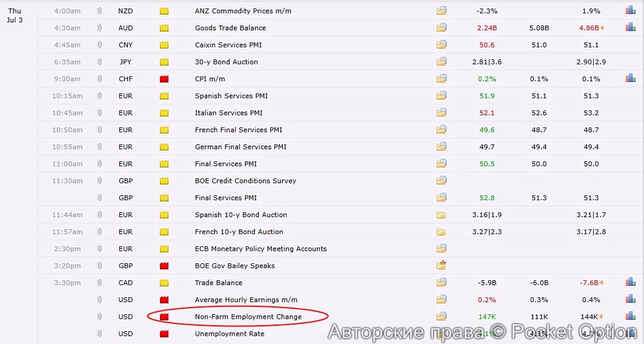The image size is (644, 344).
Task: Expand details folder for 30-y Bond Auction
Action: pos(442,62)
